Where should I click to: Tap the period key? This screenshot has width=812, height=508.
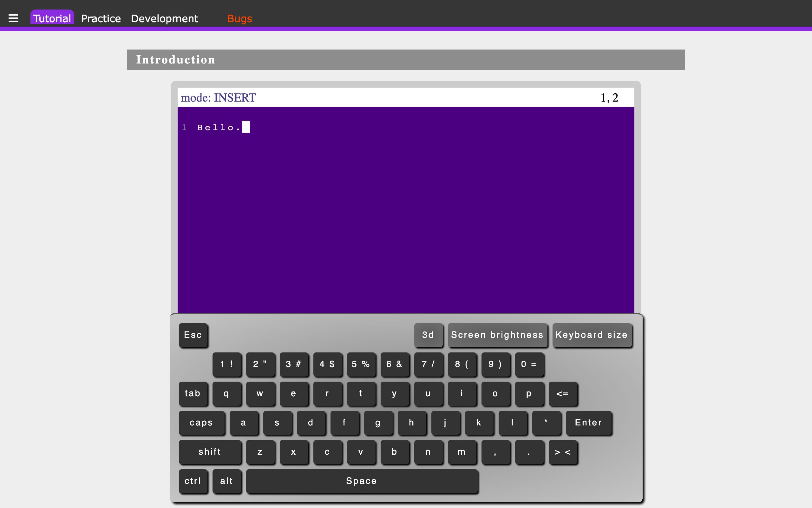click(529, 452)
